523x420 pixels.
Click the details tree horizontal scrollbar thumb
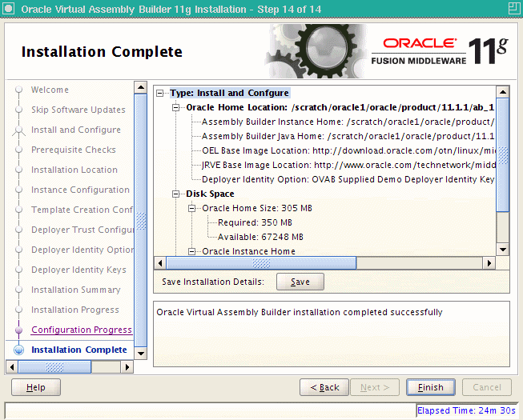coord(261,263)
